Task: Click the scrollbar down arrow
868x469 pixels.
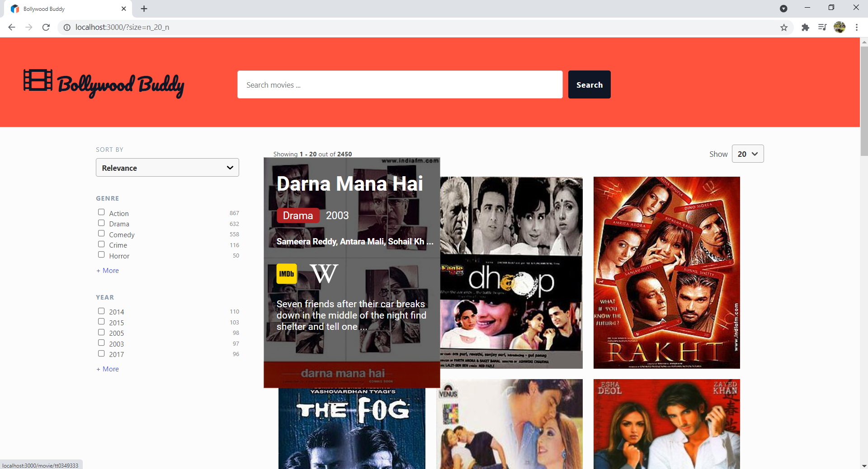Action: point(864,465)
